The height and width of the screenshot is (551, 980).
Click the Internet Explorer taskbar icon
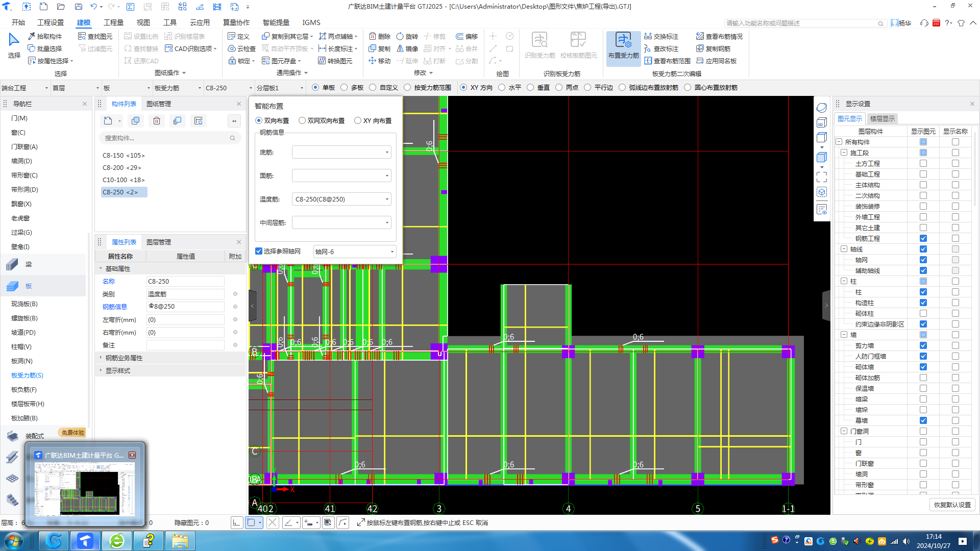click(x=117, y=541)
